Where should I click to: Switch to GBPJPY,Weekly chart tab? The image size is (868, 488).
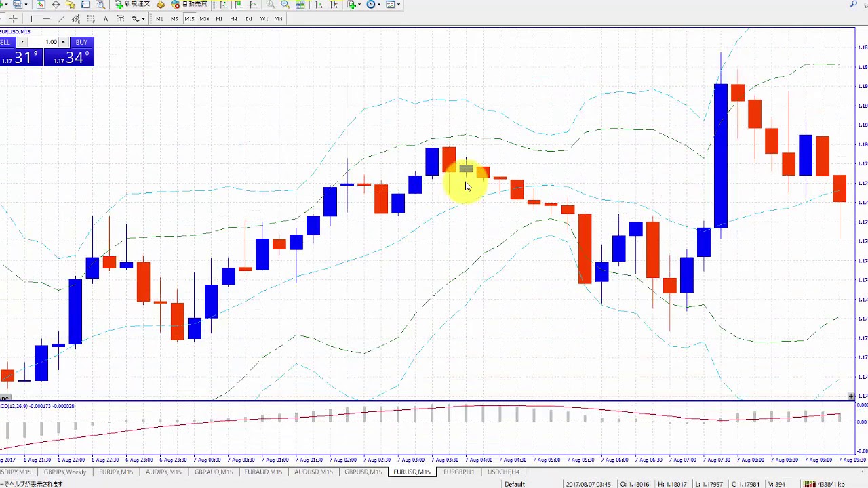[x=65, y=472]
